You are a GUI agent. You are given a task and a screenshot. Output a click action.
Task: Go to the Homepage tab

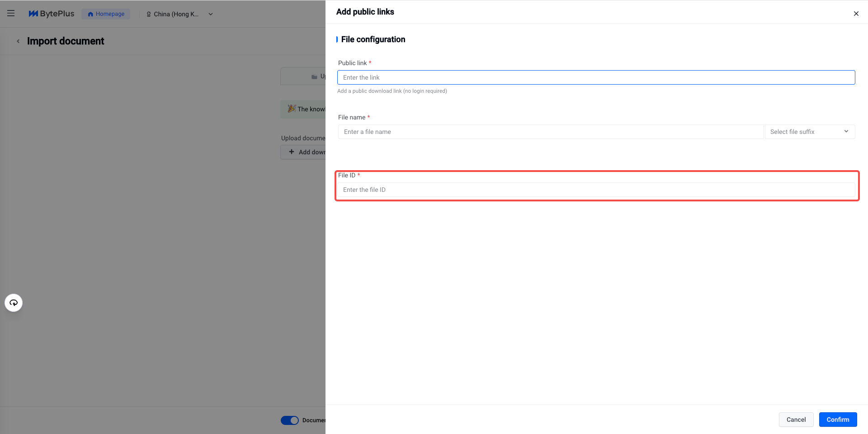106,14
